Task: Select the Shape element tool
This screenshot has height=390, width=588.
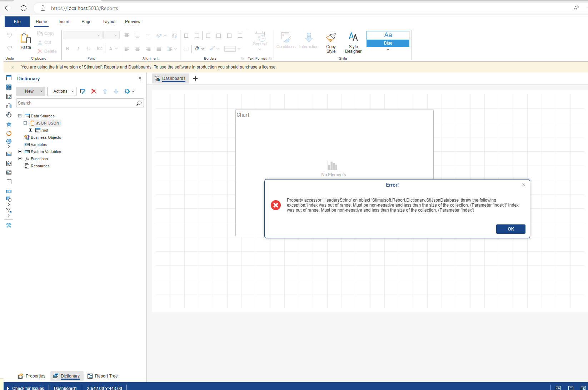Action: click(9, 199)
